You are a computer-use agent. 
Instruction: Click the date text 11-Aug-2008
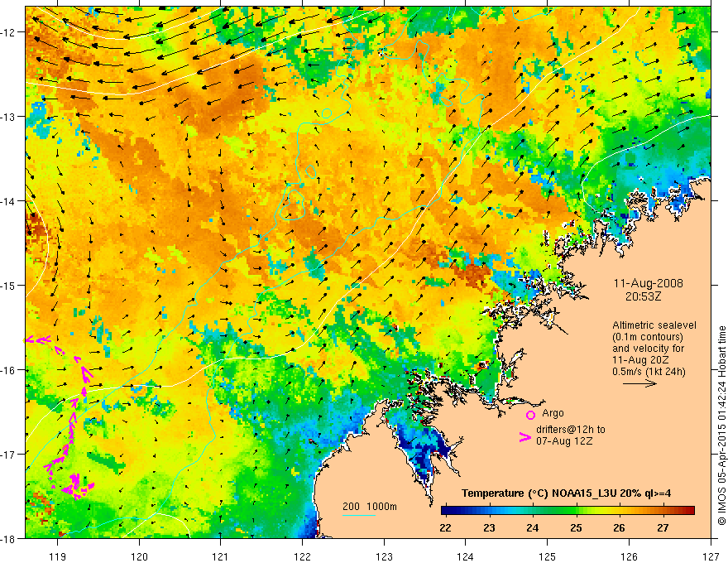click(x=648, y=283)
